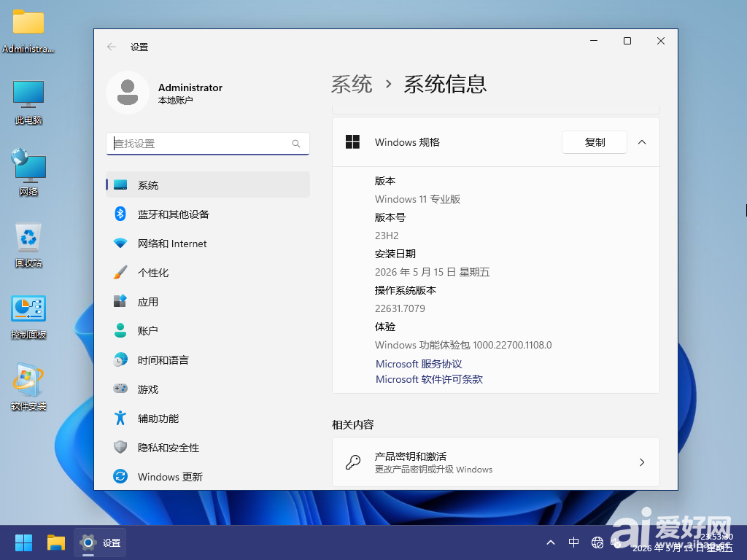Image resolution: width=747 pixels, height=560 pixels.
Task: Open the 软件安装 desktop icon
Action: (x=28, y=386)
